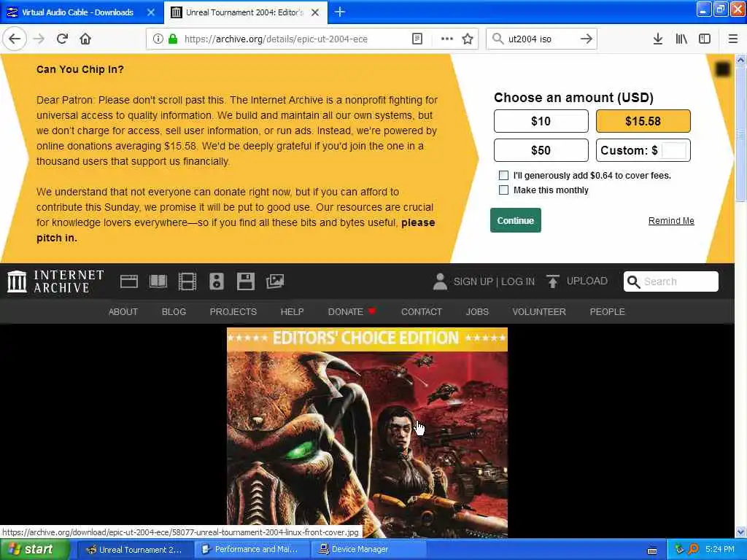Open the Images icon

tap(275, 281)
